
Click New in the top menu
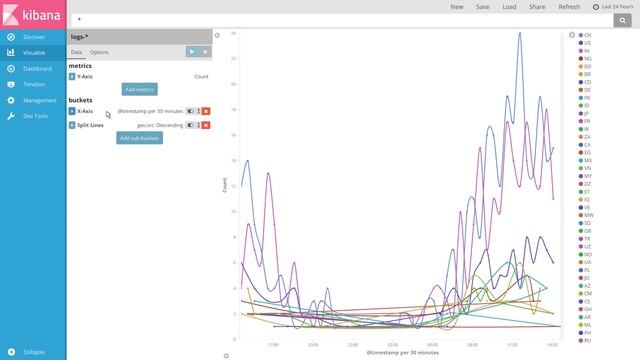click(457, 7)
